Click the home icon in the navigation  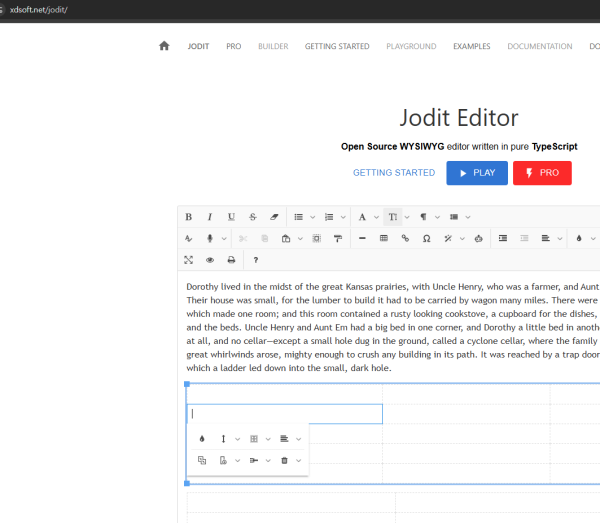[x=164, y=46]
